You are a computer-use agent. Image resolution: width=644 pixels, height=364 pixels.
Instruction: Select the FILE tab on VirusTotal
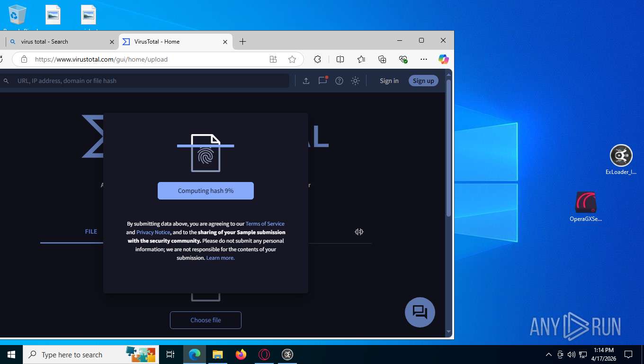[x=91, y=232]
